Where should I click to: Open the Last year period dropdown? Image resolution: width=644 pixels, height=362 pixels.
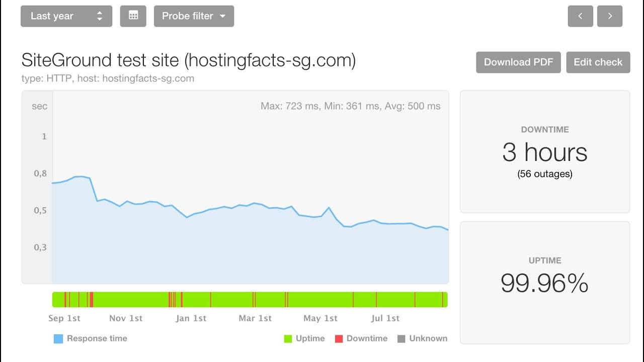click(66, 16)
